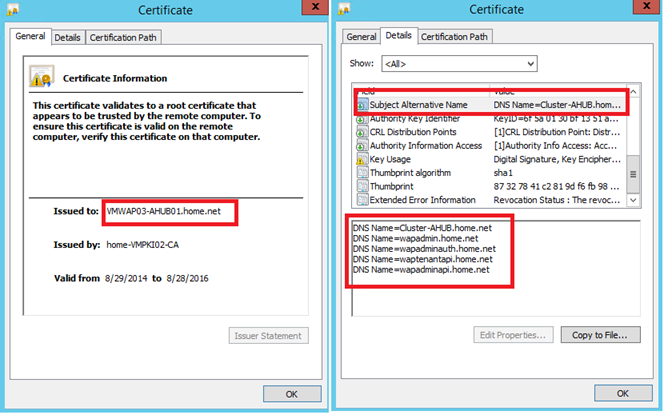Click the Authority Information Access icon
The width and height of the screenshot is (664, 415).
coord(362,146)
